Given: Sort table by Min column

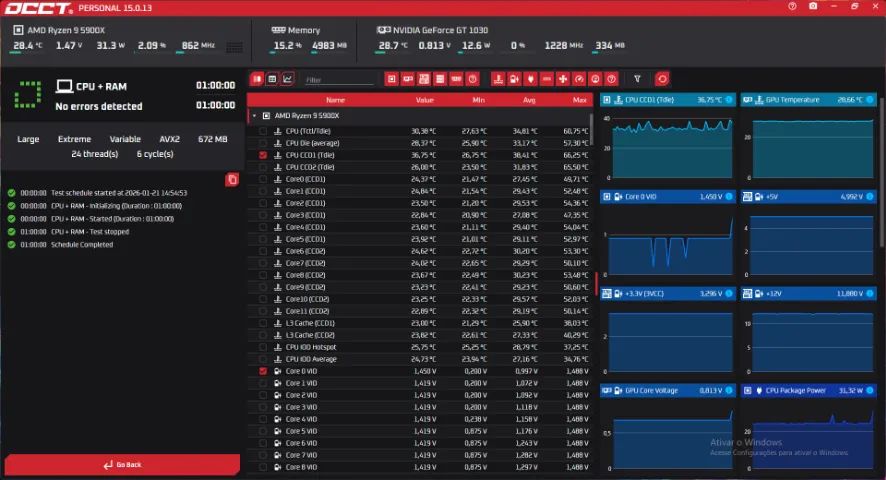Looking at the screenshot, I should coord(479,100).
